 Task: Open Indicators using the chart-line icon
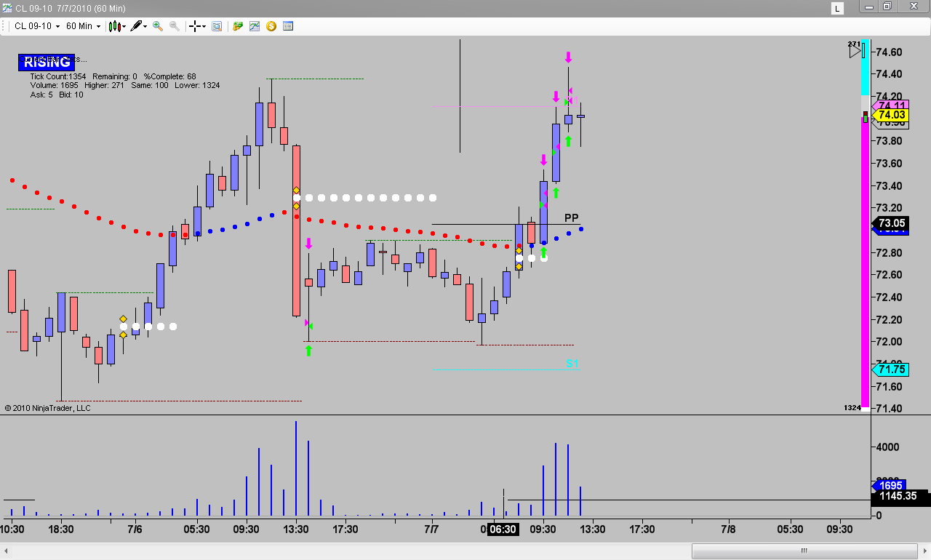(x=255, y=26)
